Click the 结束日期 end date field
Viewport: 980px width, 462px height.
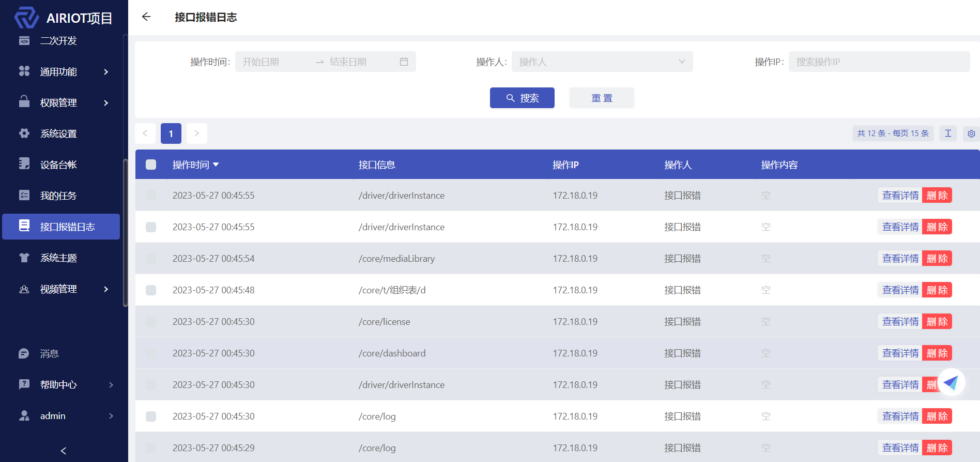[362, 62]
